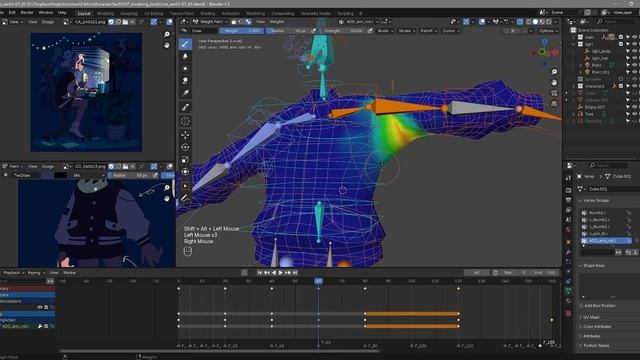
Task: Hide light_body in the outliner
Action: pyautogui.click(x=634, y=51)
